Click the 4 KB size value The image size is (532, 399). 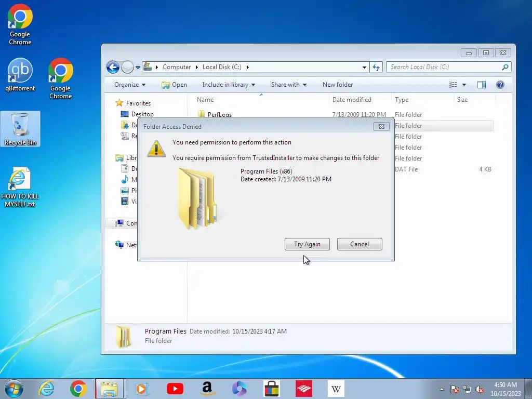[485, 169]
